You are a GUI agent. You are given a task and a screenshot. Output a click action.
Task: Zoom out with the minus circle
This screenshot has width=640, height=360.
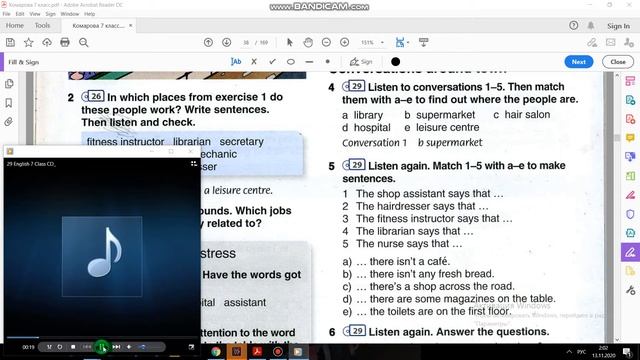326,42
